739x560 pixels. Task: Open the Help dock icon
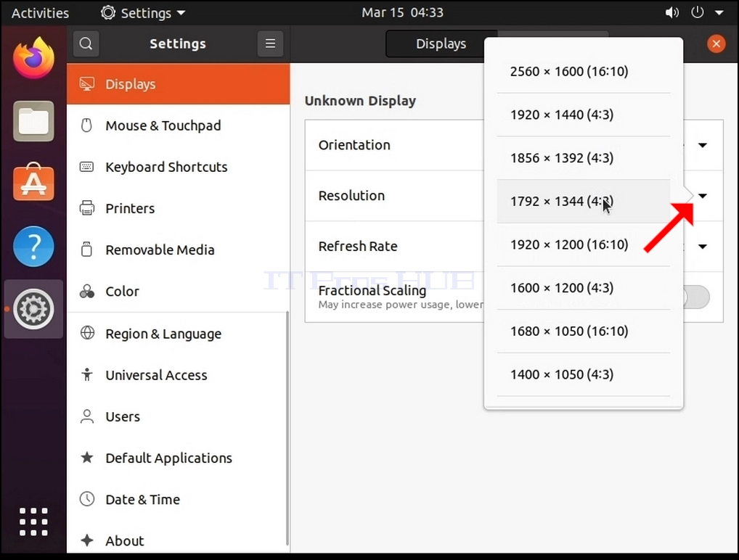click(x=33, y=247)
